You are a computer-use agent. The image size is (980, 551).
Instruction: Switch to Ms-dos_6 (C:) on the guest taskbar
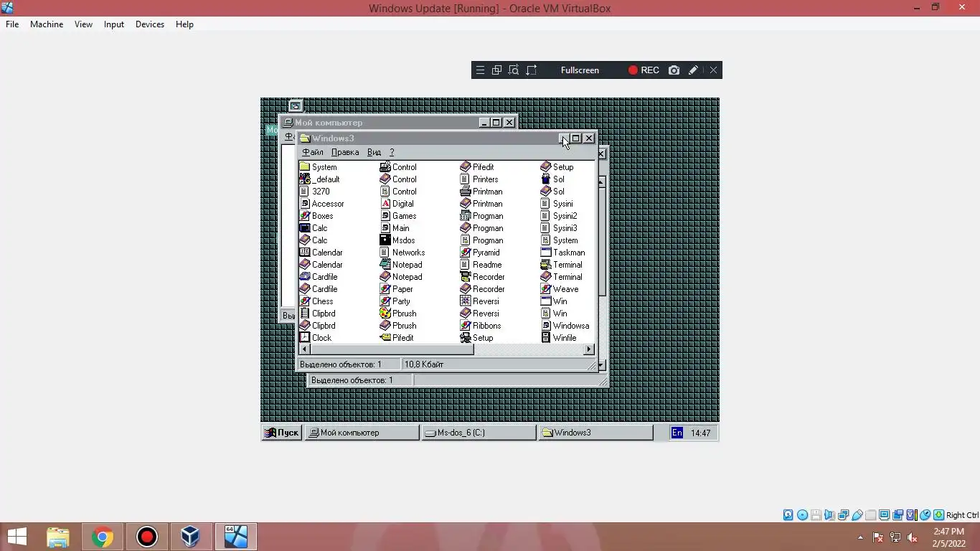(479, 433)
